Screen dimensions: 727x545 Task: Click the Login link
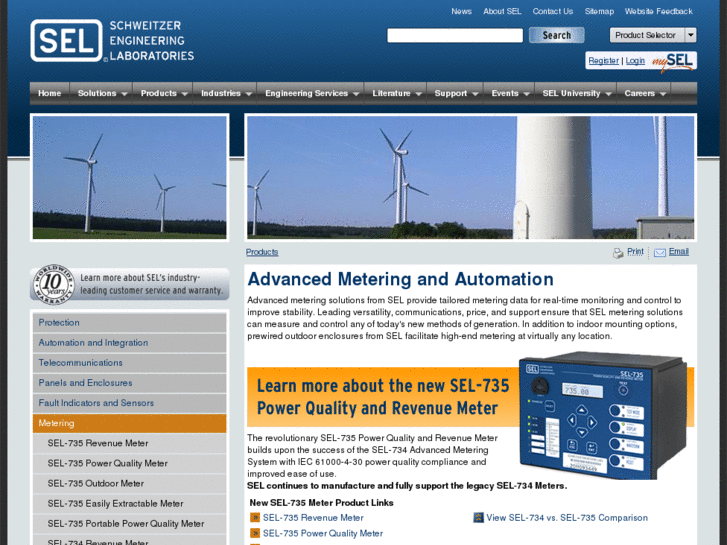635,61
